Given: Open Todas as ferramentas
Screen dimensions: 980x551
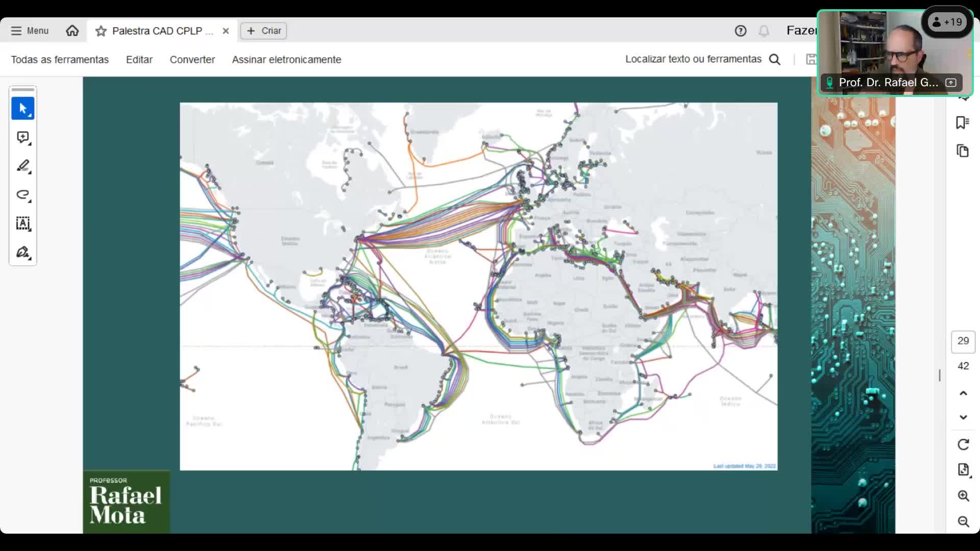Looking at the screenshot, I should point(60,60).
